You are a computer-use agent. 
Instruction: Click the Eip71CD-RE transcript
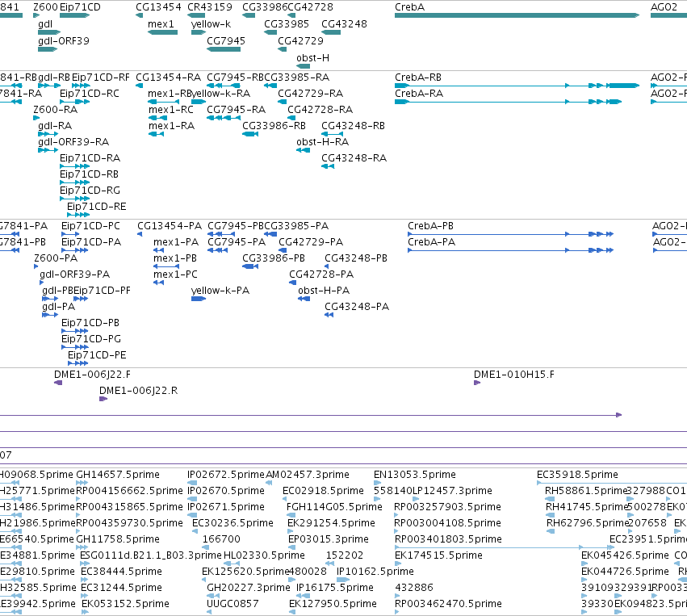(x=78, y=215)
